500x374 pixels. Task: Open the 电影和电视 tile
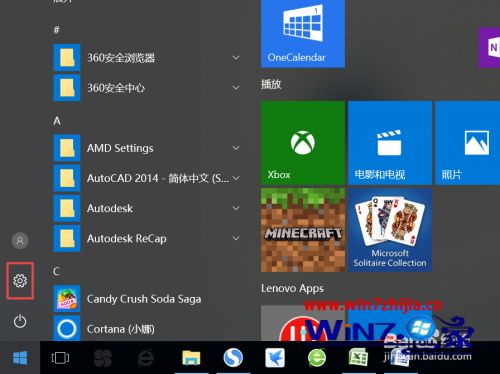tap(390, 143)
